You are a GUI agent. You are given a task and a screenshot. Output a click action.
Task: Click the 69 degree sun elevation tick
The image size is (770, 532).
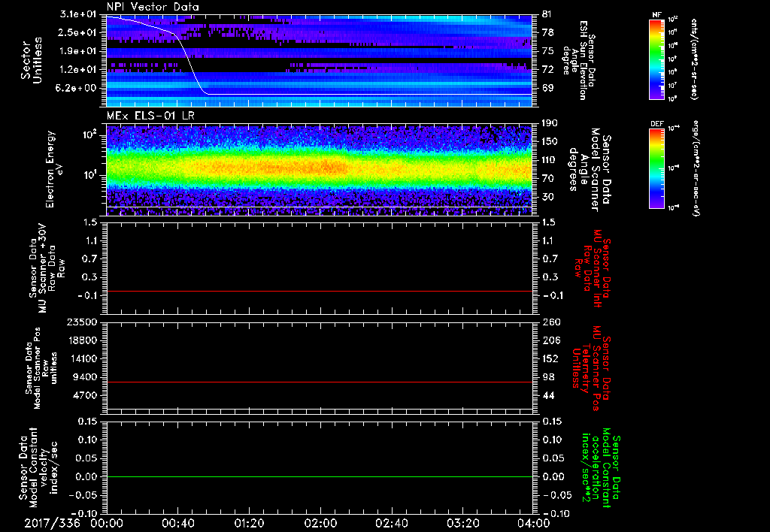click(548, 89)
